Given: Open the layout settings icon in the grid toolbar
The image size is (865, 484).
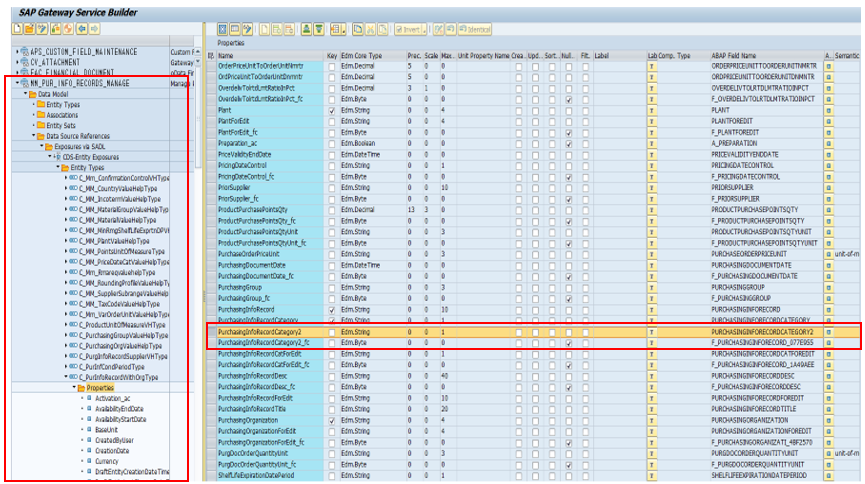Looking at the screenshot, I should click(x=337, y=29).
